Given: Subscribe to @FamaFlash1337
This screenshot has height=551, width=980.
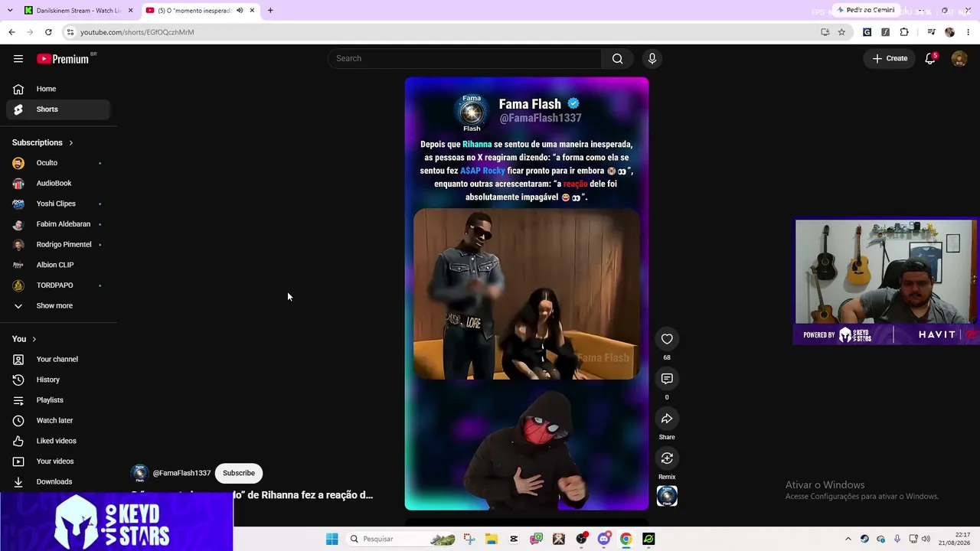Looking at the screenshot, I should [239, 473].
